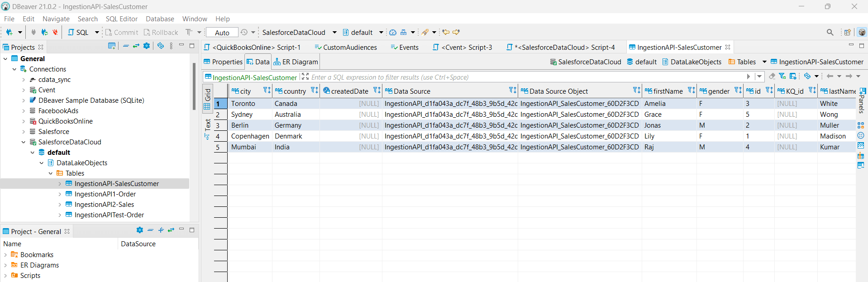This screenshot has width=868, height=282.
Task: Click the Link with Editor arrows in Projects panel
Action: pyautogui.click(x=136, y=46)
